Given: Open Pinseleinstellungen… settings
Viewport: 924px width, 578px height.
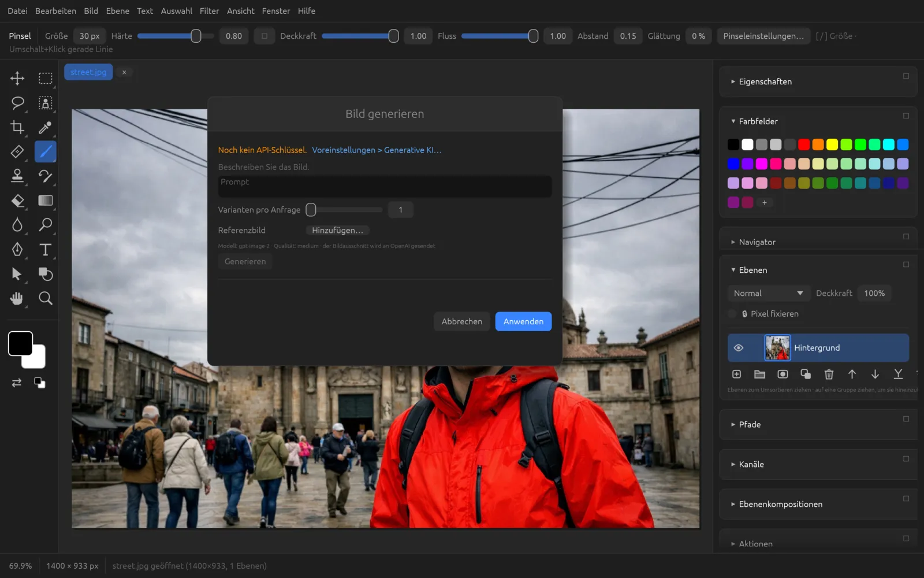Looking at the screenshot, I should click(x=763, y=36).
